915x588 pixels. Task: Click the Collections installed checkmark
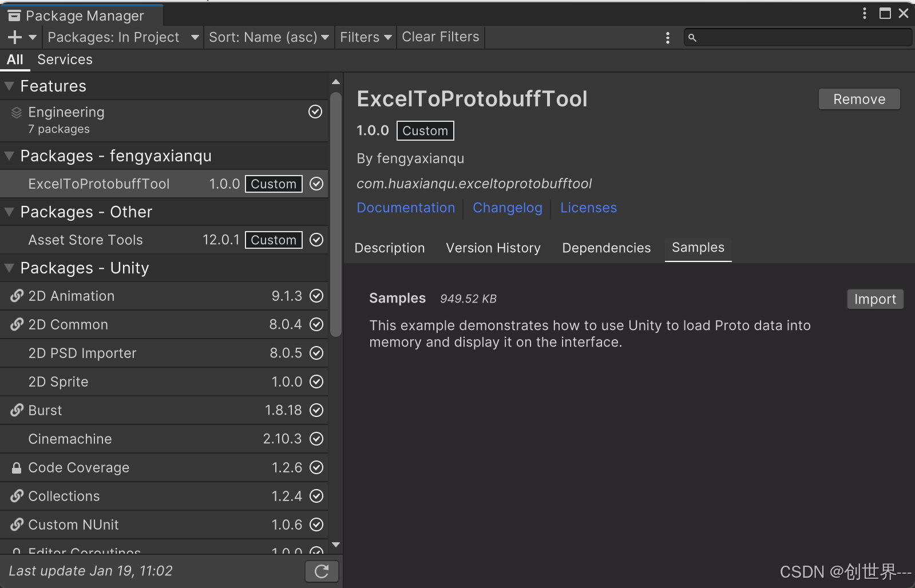click(x=316, y=496)
